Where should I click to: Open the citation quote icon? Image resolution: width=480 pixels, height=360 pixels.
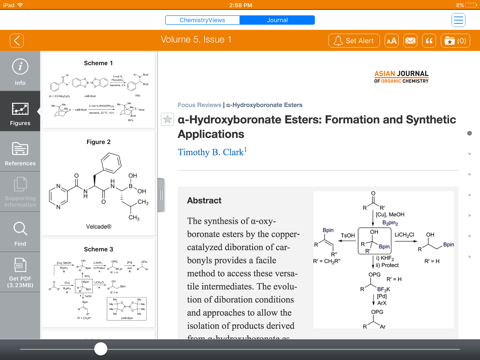429,41
